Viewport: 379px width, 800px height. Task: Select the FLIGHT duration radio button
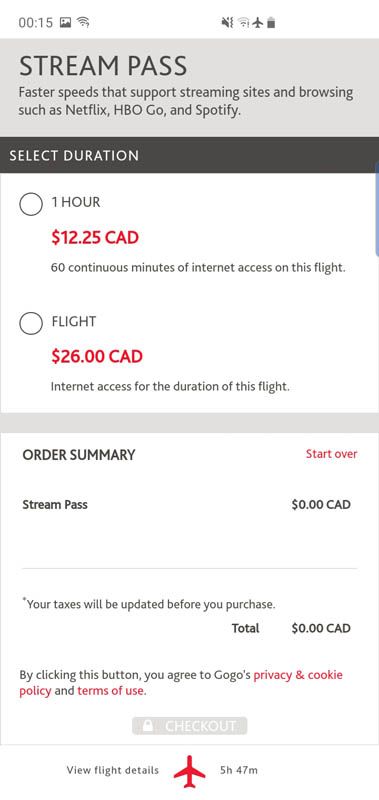pos(31,323)
